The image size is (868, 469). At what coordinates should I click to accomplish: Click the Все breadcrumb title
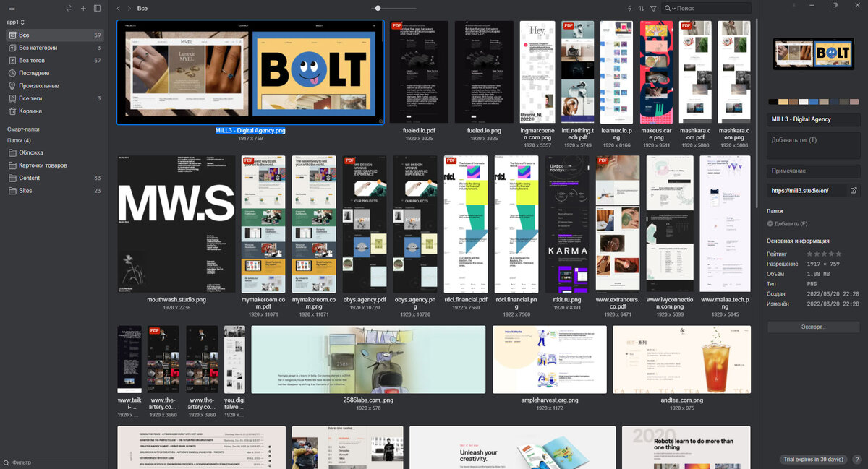[142, 9]
